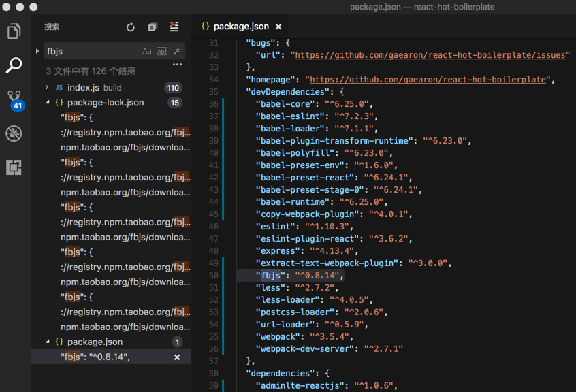Close the package.json tab
Image resolution: width=576 pixels, height=392 pixels.
coord(278,27)
